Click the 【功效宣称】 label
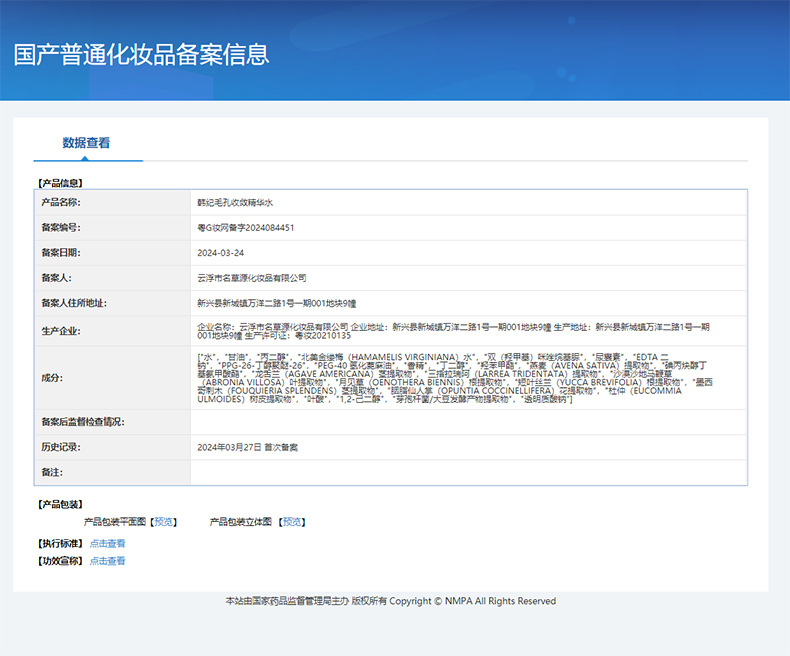The image size is (790, 656). [60, 561]
